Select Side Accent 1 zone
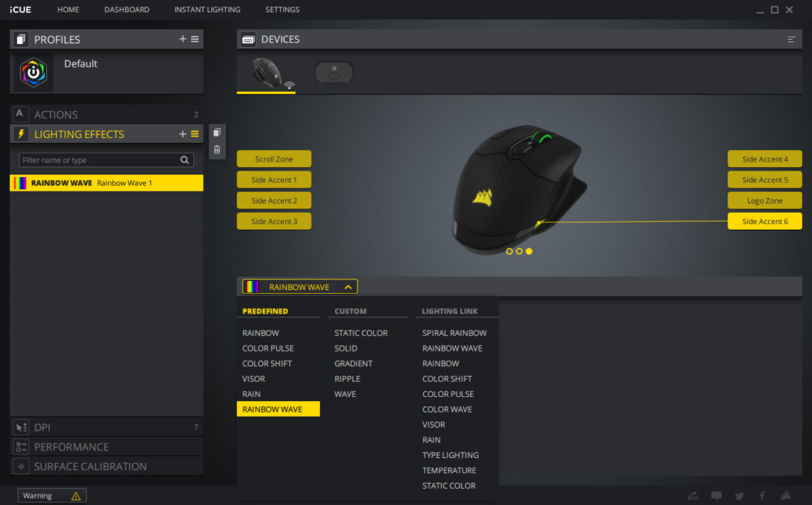Image resolution: width=812 pixels, height=505 pixels. [x=274, y=179]
